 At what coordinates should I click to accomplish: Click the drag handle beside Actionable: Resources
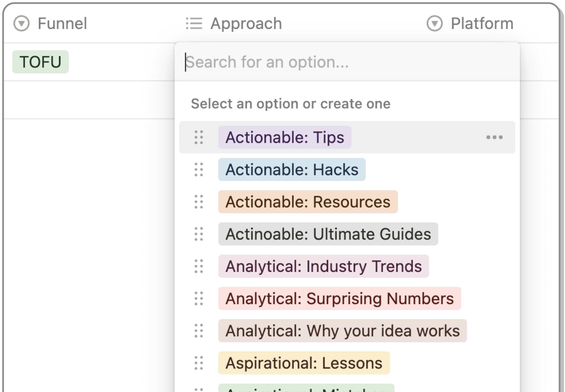coord(199,202)
